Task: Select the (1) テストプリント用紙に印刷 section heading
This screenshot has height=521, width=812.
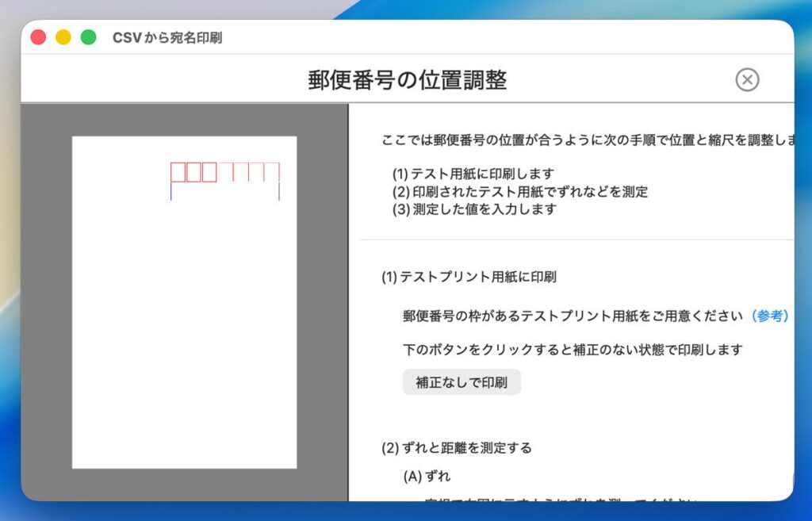Action: click(x=469, y=277)
